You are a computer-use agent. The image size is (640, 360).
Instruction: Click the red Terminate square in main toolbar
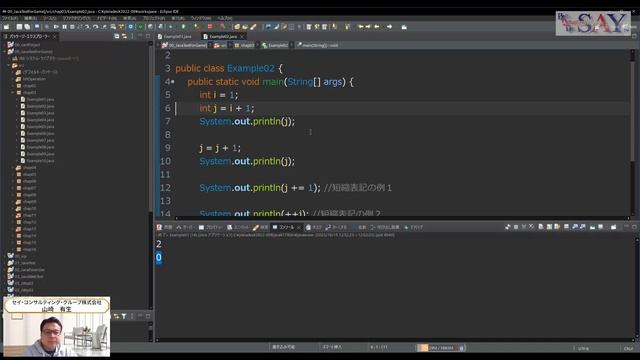[x=210, y=27]
